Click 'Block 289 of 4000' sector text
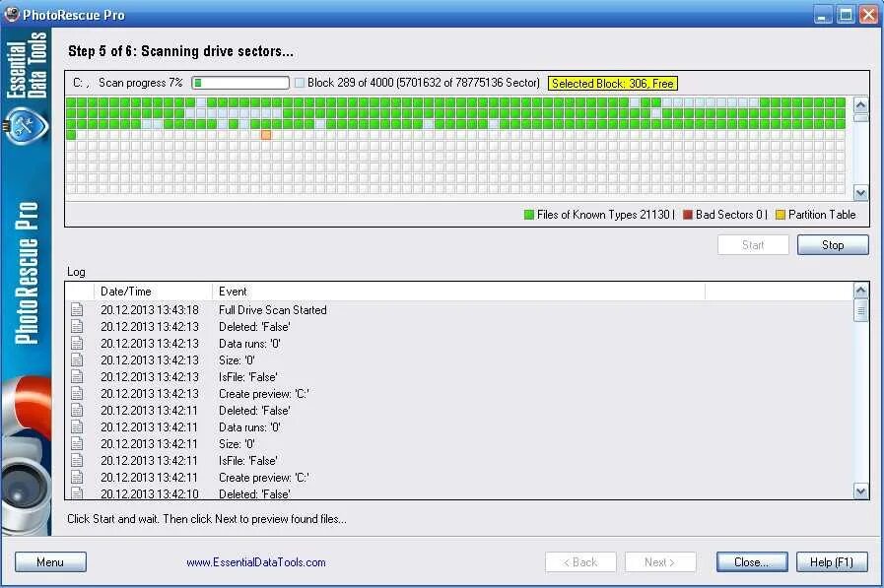The height and width of the screenshot is (588, 884). [424, 83]
